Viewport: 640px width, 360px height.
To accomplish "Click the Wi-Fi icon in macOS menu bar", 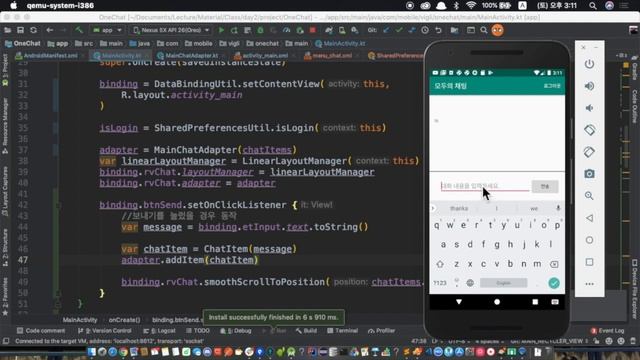I will (471, 6).
